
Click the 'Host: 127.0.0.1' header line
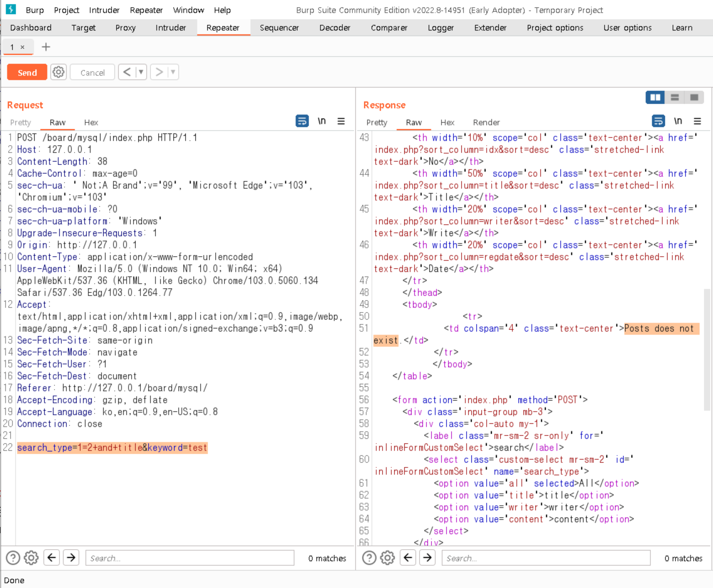54,149
